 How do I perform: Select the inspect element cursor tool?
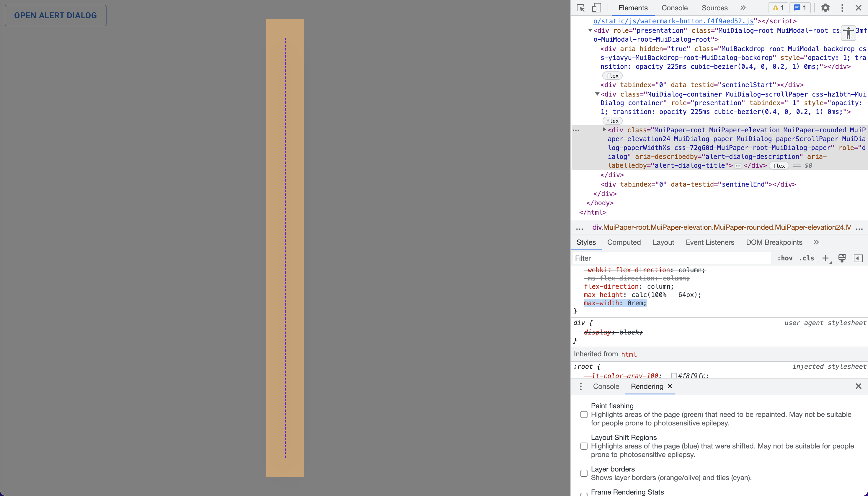[580, 7]
